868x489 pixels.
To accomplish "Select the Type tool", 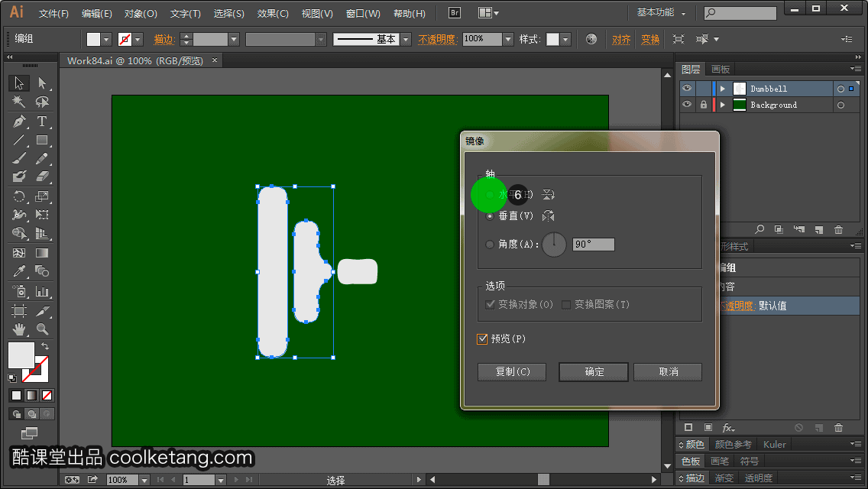I will point(42,121).
